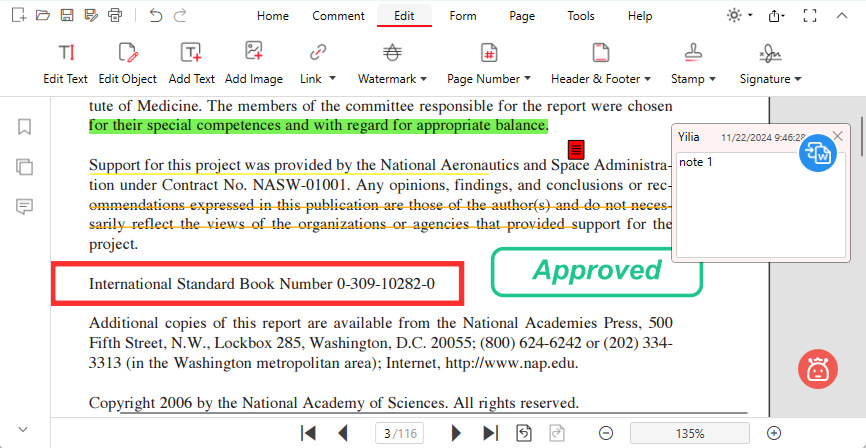The height and width of the screenshot is (448, 866).
Task: Click the green highlighted text line
Action: point(319,126)
